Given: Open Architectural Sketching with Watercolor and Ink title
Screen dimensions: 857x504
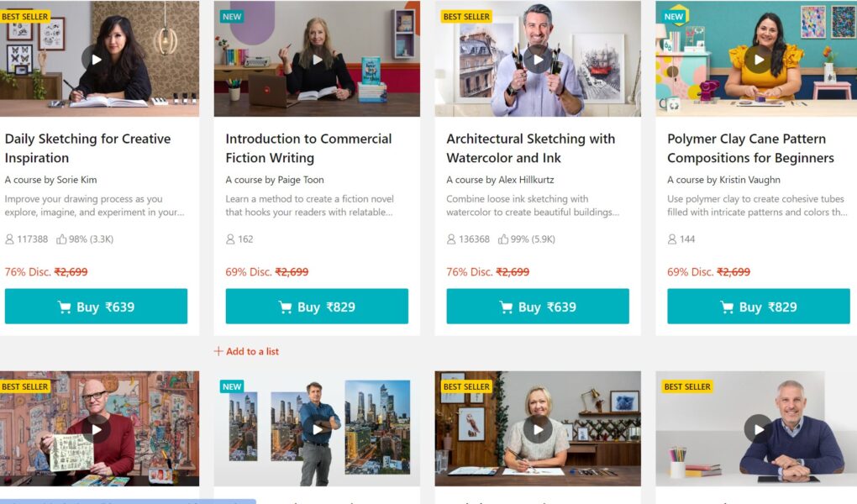Looking at the screenshot, I should click(531, 148).
